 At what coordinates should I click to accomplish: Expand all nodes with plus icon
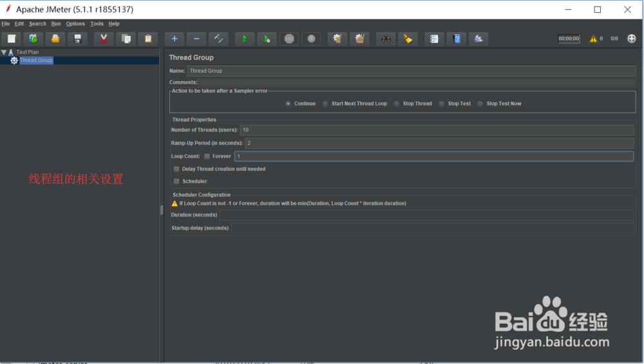coord(175,39)
